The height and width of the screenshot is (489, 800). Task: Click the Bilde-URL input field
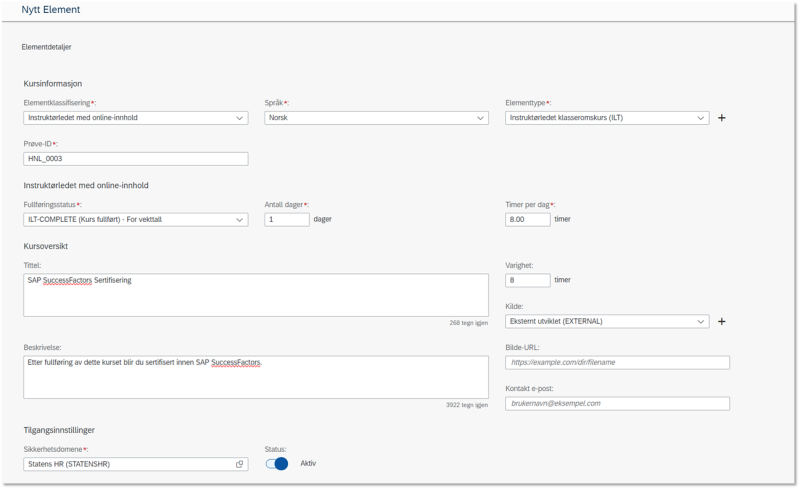(617, 362)
